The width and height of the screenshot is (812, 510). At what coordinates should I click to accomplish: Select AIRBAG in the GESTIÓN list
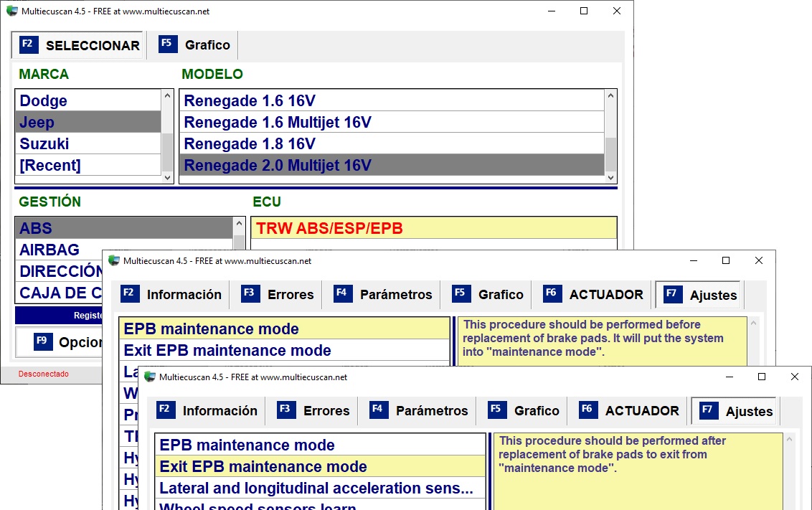[x=124, y=250]
